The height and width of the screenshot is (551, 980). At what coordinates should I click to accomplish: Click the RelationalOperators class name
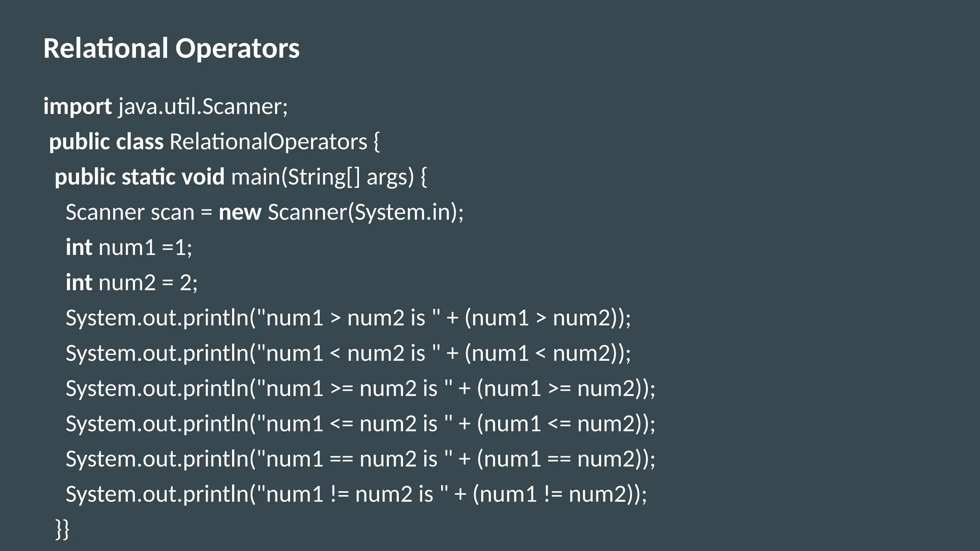coord(268,142)
